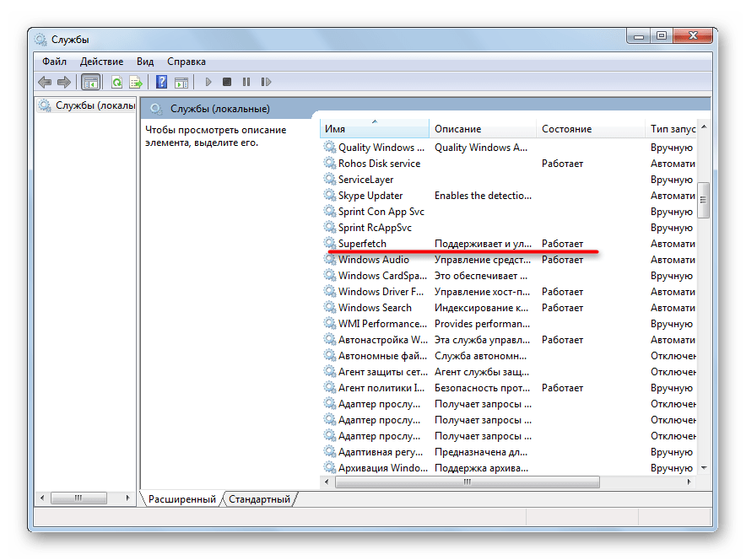746x560 pixels.
Task: Open Help via the blue question mark icon
Action: [161, 82]
